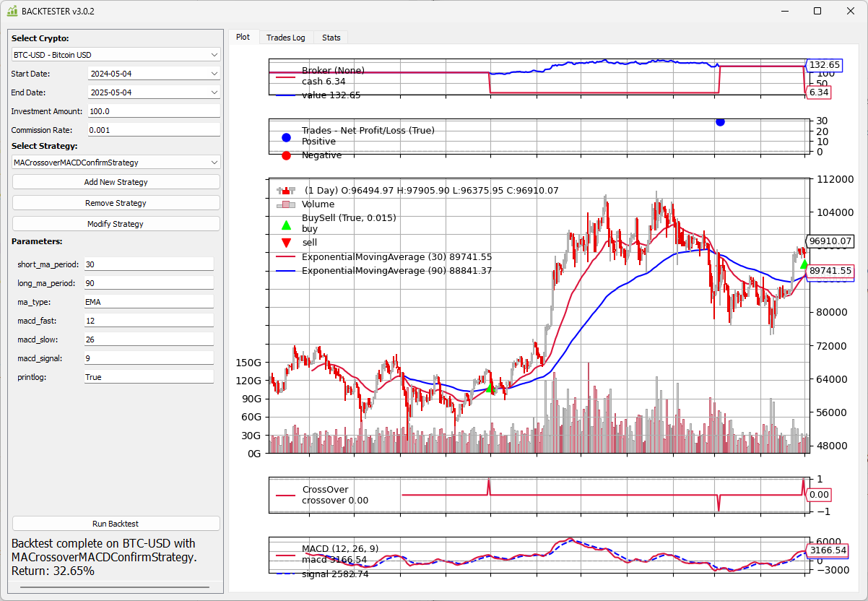Click the 0.00 crossover value label
Screen dimensions: 868x601
pos(819,495)
